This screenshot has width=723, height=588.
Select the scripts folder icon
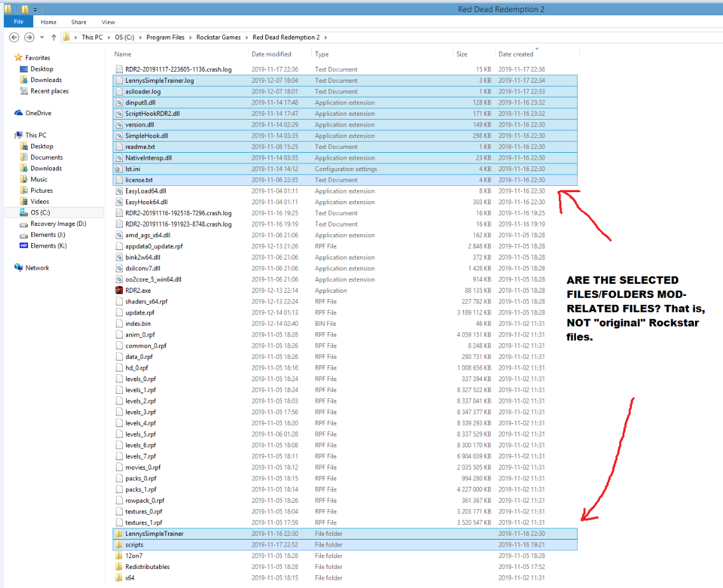119,545
